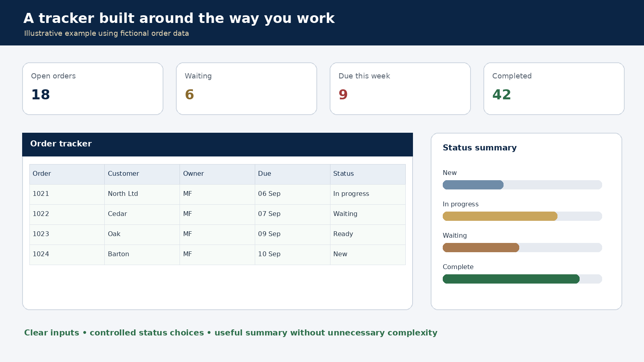Click the page title about the tracker
The height and width of the screenshot is (362, 644).
pyautogui.click(x=179, y=18)
